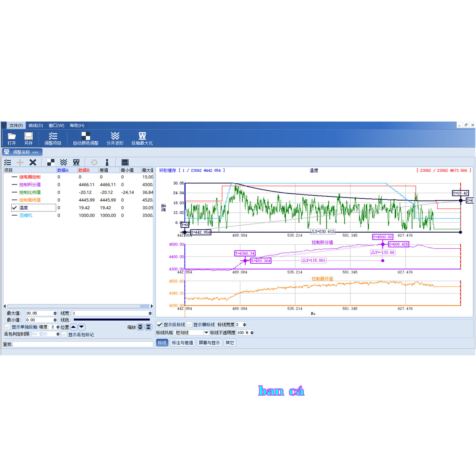This screenshot has height=476, width=476.
Task: Click the 最小值 spinner arrows
Action: coord(55,320)
